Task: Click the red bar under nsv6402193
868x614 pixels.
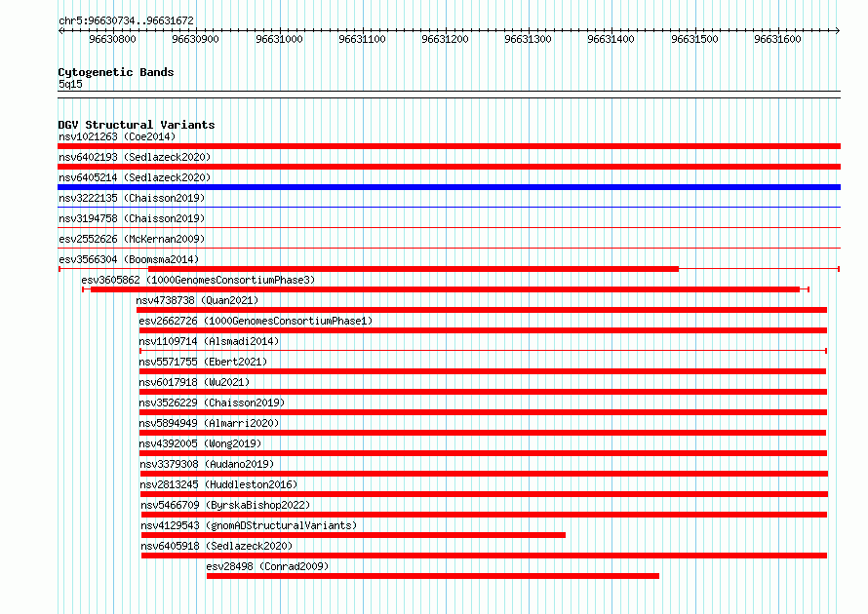Action: 449,167
